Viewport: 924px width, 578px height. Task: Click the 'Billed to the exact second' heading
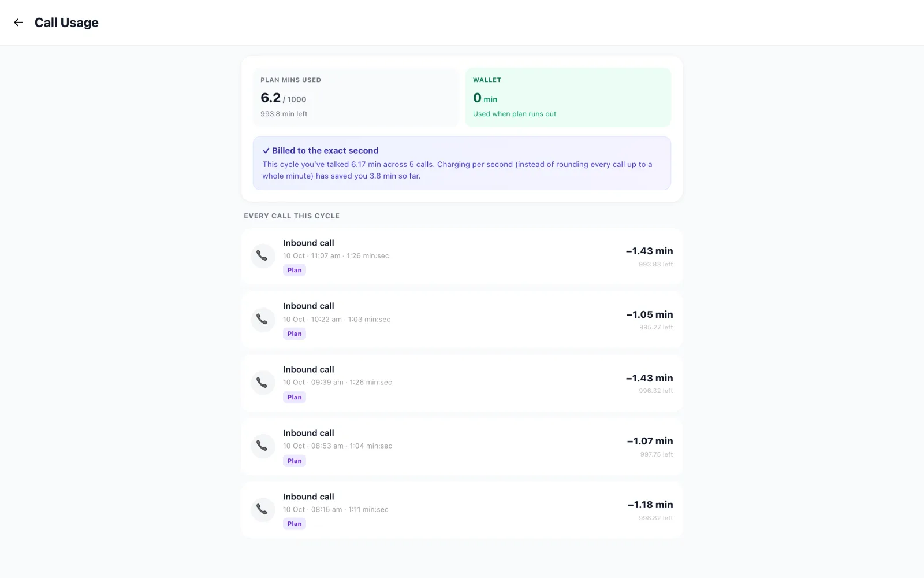[x=325, y=151]
